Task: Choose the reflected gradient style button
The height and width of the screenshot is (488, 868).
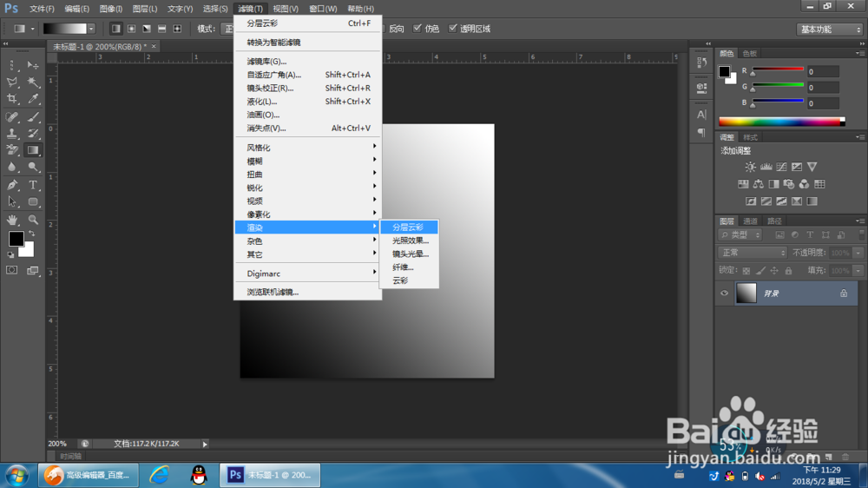Action: tap(161, 29)
